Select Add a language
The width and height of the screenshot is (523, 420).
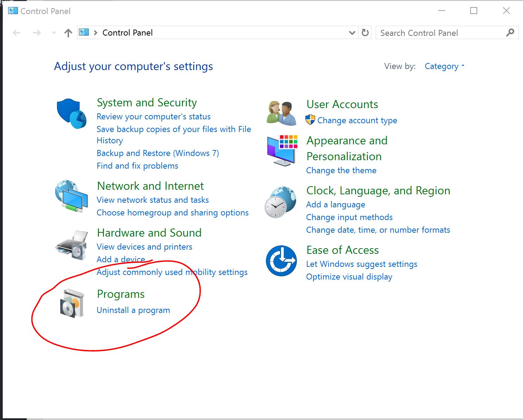click(336, 205)
